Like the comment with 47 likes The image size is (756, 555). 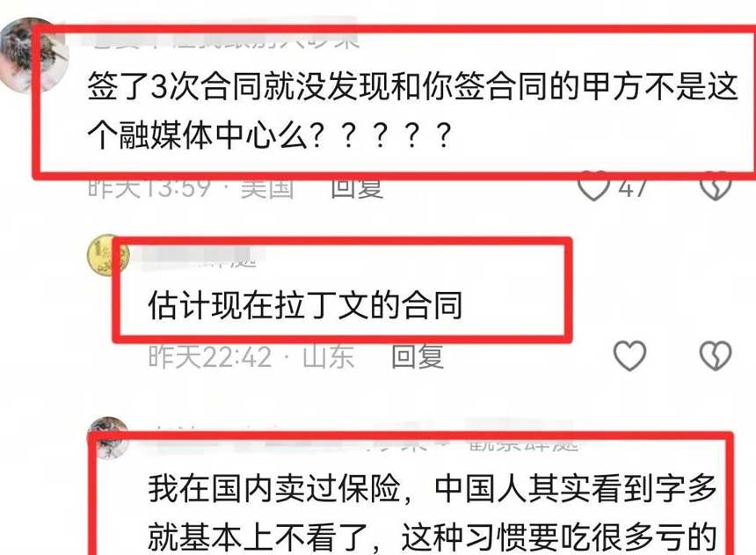(x=593, y=186)
